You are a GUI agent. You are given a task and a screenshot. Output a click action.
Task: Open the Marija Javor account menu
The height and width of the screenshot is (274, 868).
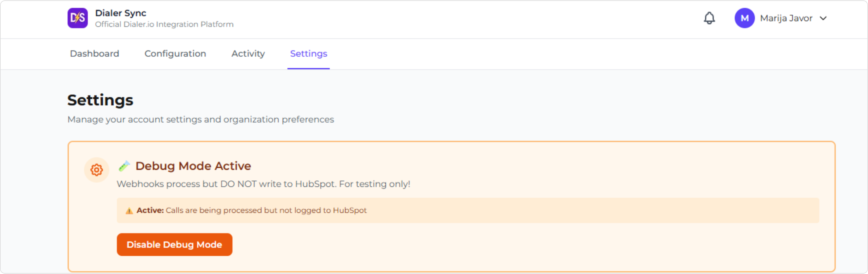click(786, 18)
